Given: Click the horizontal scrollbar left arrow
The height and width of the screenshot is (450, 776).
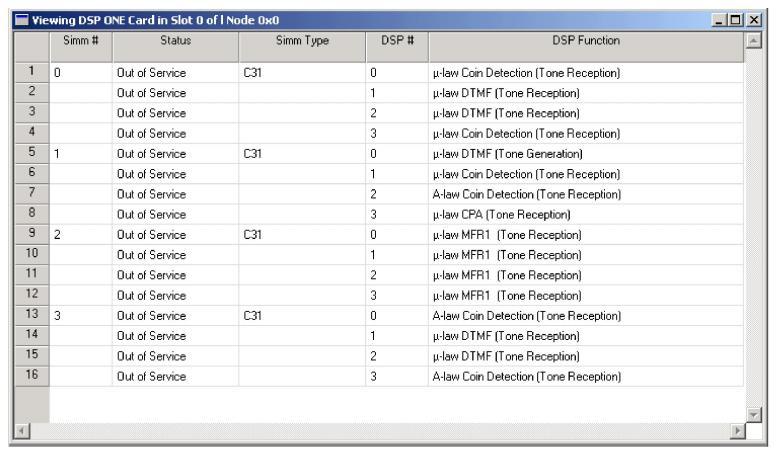Looking at the screenshot, I should tap(12, 431).
